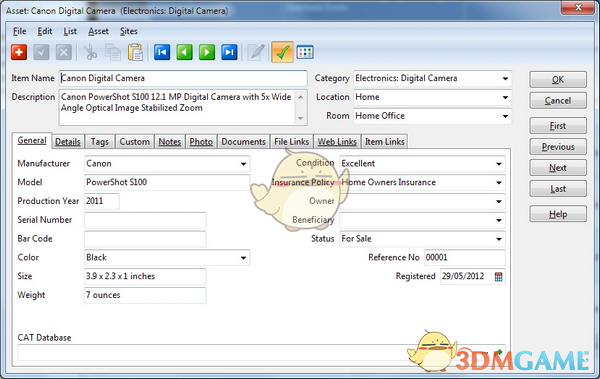The width and height of the screenshot is (600, 379).
Task: Click the empty Bar Code field
Action: tap(145, 239)
